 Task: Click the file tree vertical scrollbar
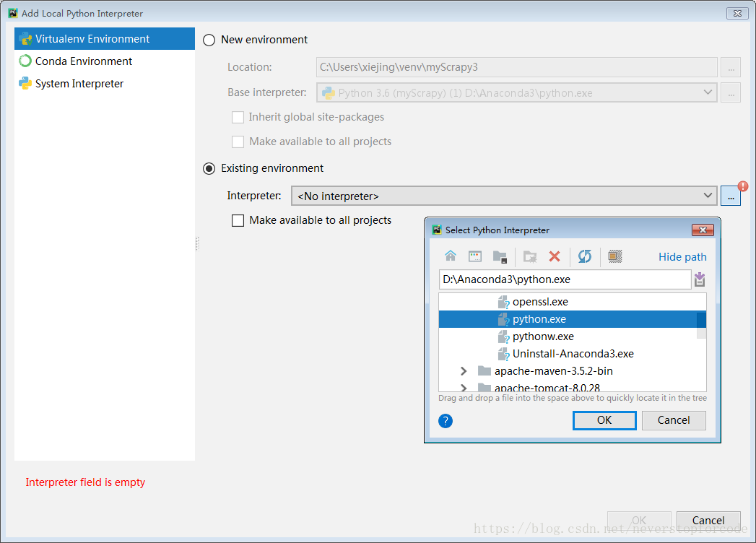tap(702, 325)
